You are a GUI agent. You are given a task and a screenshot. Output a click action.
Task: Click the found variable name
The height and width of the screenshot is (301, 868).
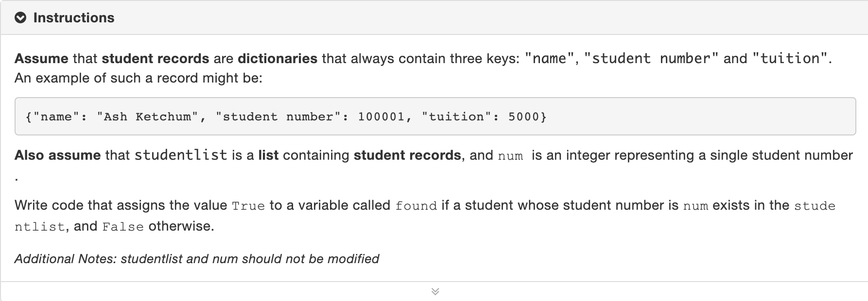[x=416, y=206]
